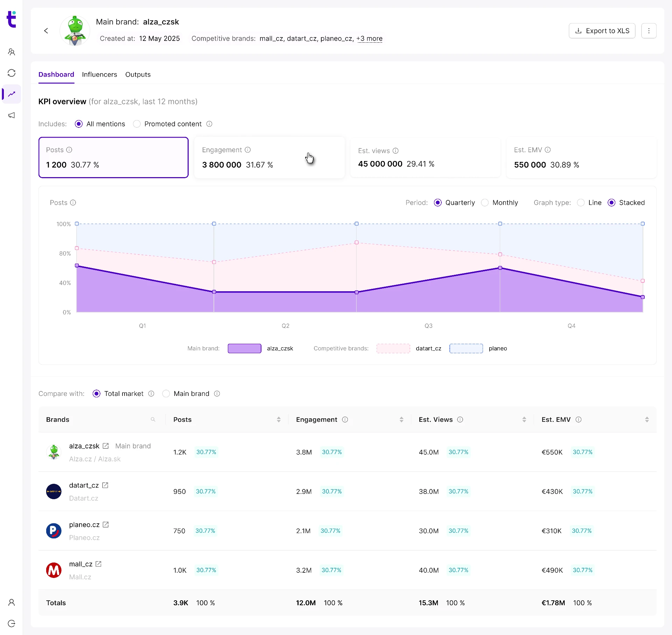672x635 pixels.
Task: Click info icon next to Total market
Action: (x=151, y=393)
